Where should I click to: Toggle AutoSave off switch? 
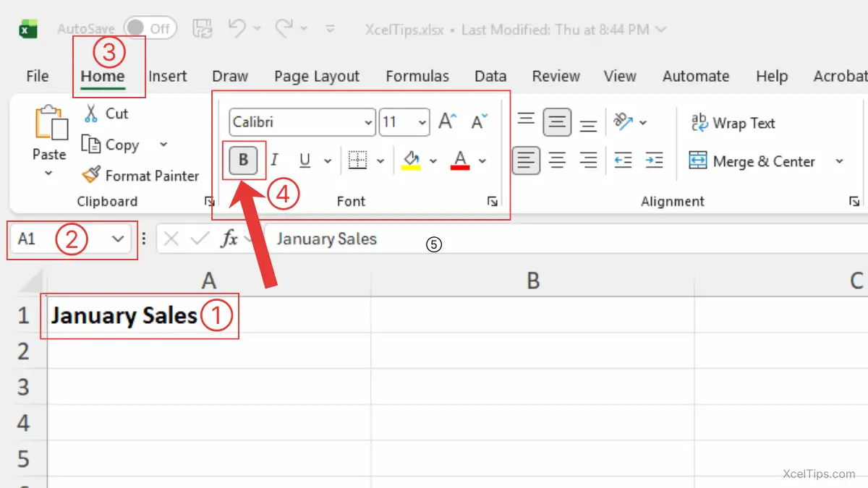[150, 28]
